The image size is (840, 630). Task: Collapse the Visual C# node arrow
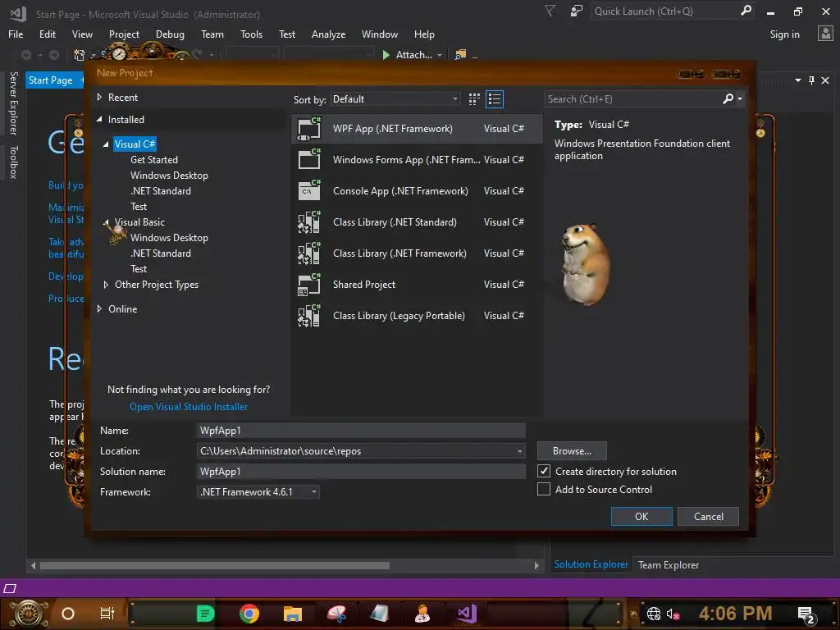106,144
